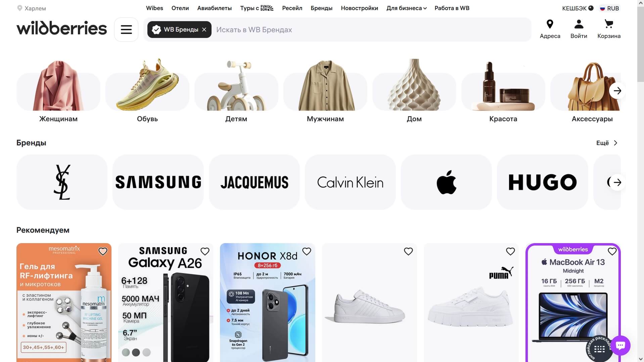Open the YSL brand logo tile
The height and width of the screenshot is (362, 644).
coord(62,182)
